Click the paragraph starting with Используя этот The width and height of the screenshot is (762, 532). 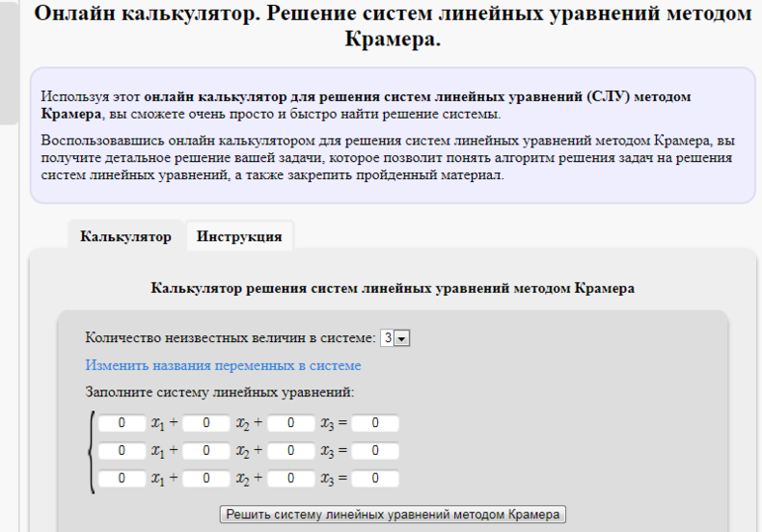(x=365, y=105)
